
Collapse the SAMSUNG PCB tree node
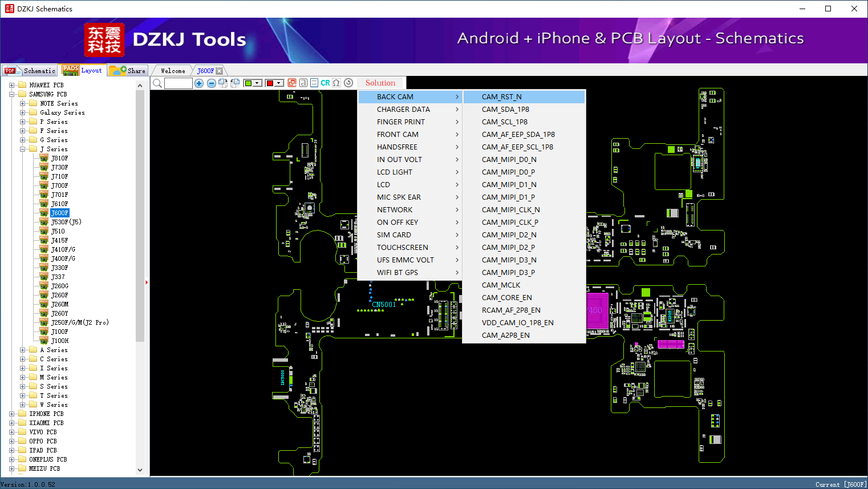tap(11, 94)
